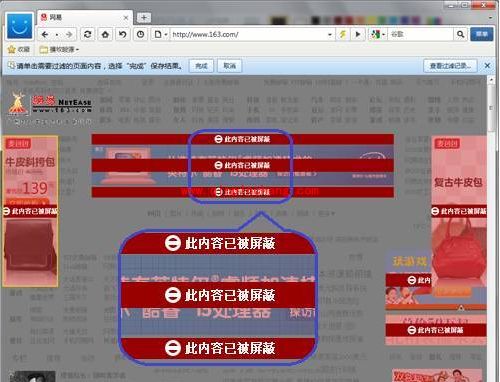
Task: Click the magnifier search icon
Action: pyautogui.click(x=460, y=34)
